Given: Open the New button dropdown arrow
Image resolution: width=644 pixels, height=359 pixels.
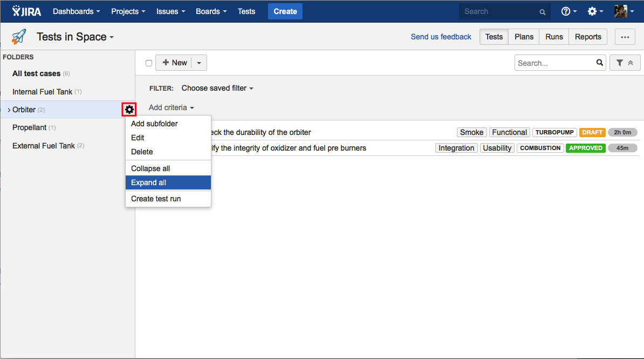Looking at the screenshot, I should (199, 63).
